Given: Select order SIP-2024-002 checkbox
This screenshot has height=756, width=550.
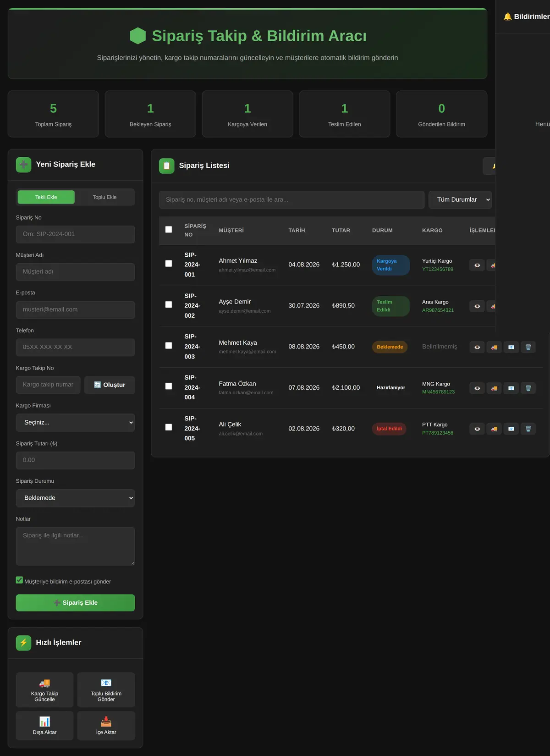Looking at the screenshot, I should (169, 304).
